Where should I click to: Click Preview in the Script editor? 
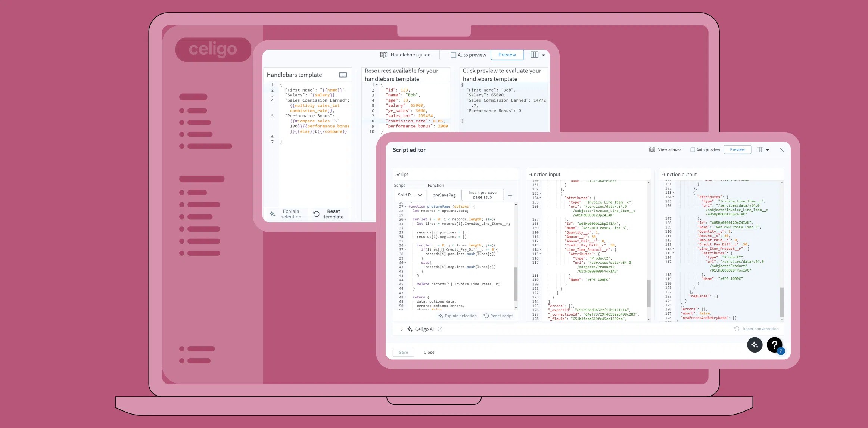coord(737,149)
